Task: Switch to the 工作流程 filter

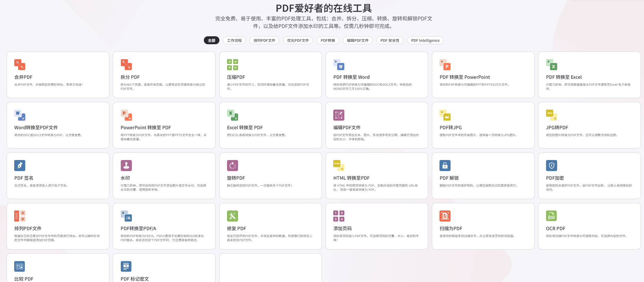Action: (234, 40)
